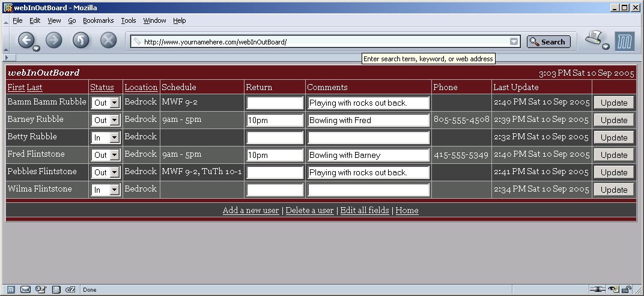
Task: Reload the page with the Reload button
Action: tap(81, 40)
